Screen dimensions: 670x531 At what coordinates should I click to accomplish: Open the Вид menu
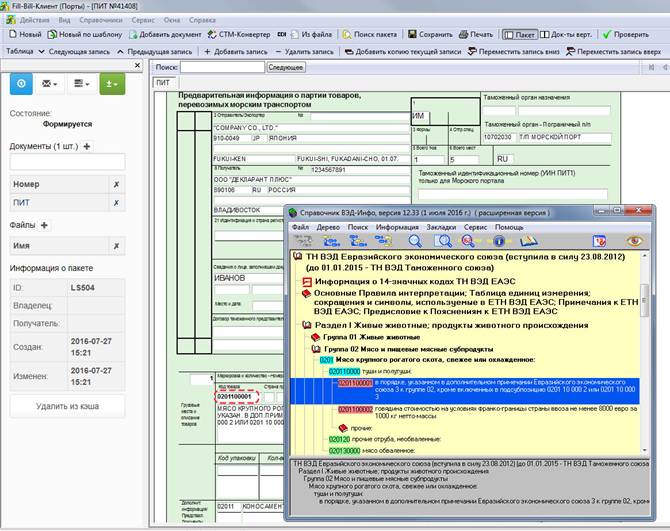tap(65, 20)
